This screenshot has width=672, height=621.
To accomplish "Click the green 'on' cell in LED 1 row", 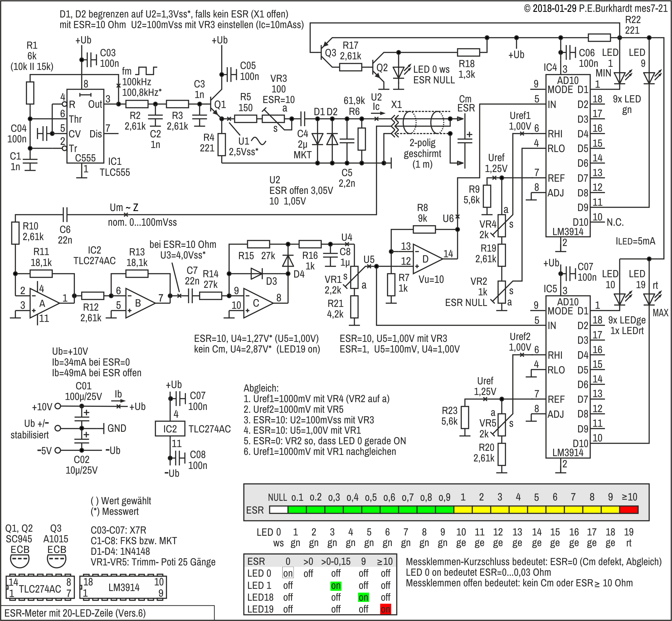I will pos(336,586).
